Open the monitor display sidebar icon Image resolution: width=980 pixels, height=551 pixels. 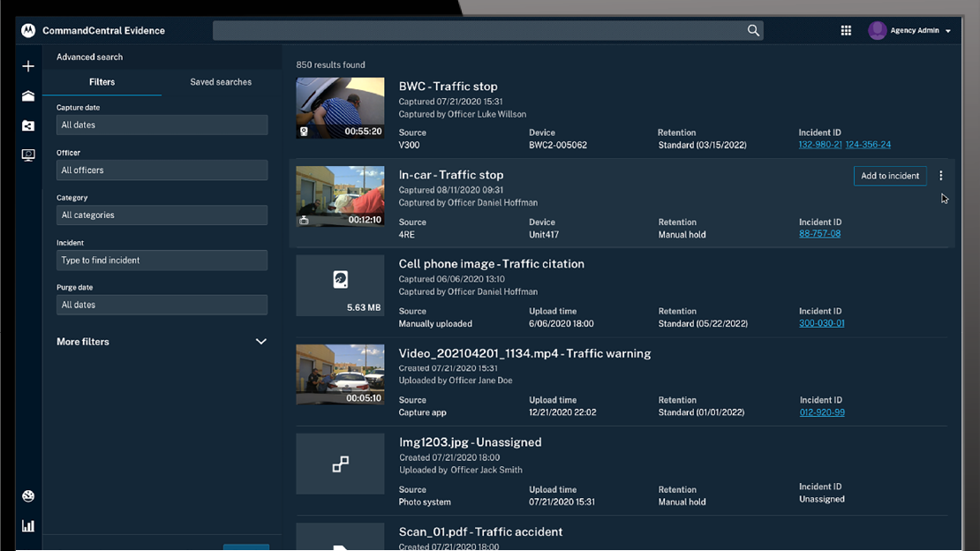[28, 155]
